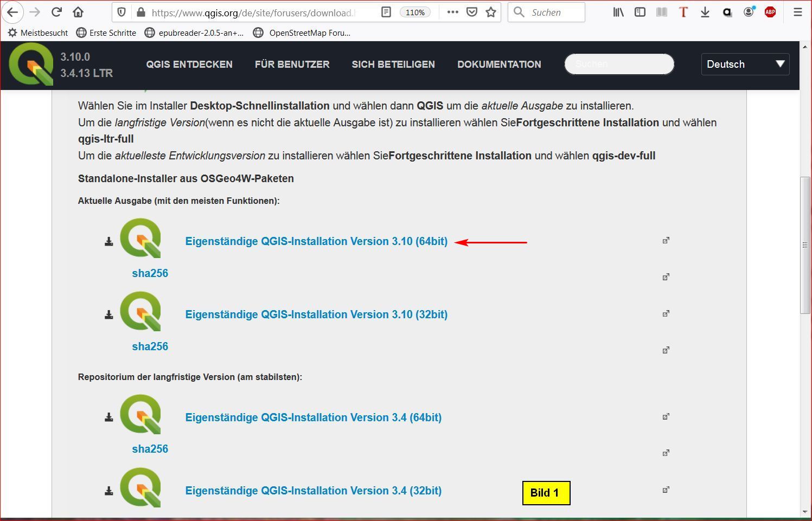This screenshot has height=521, width=812.
Task: Click the QGIS logo in site header
Action: (x=31, y=65)
